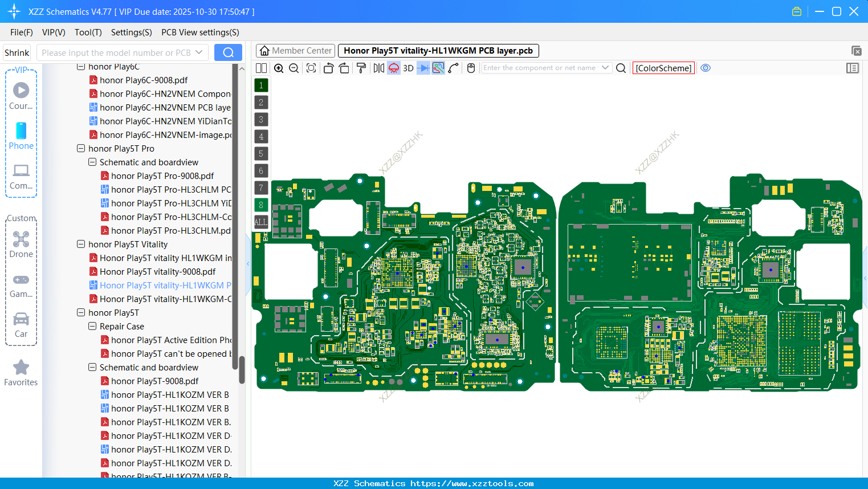This screenshot has width=868, height=489.
Task: Zoom out of the PCB view
Action: coord(294,68)
